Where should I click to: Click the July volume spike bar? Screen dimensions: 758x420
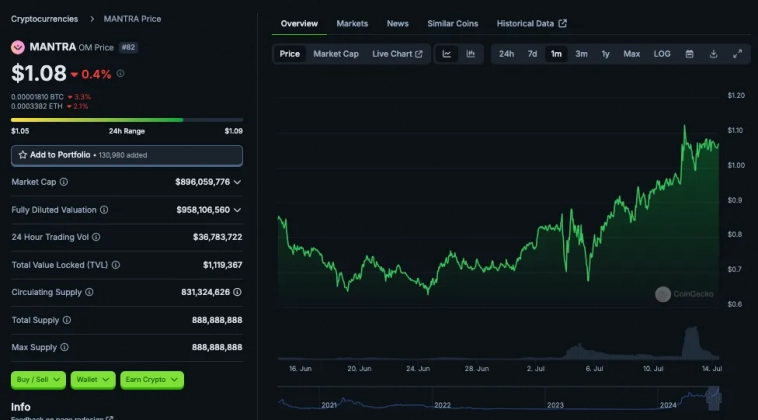pyautogui.click(x=692, y=342)
